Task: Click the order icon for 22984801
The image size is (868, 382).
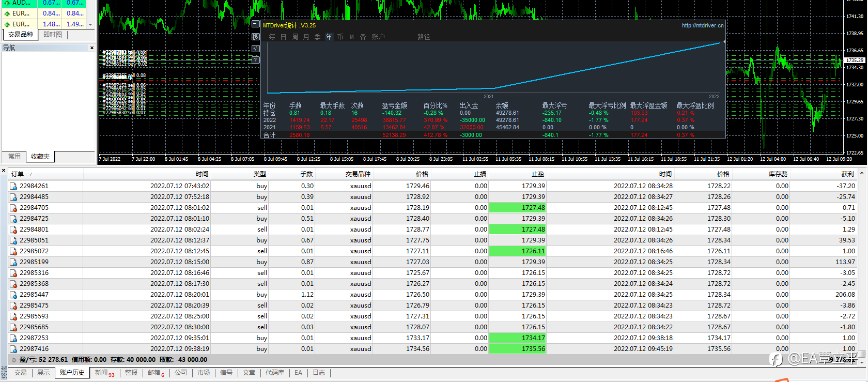Action: 13,230
